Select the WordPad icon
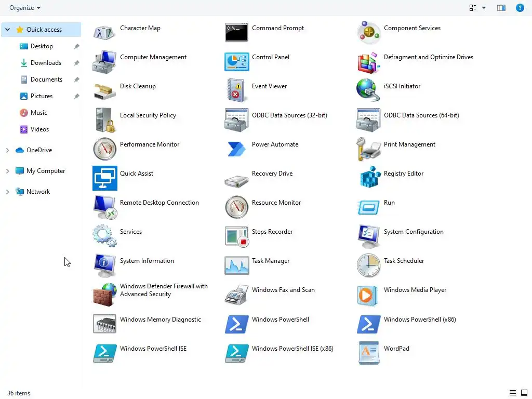The width and height of the screenshot is (532, 399). pyautogui.click(x=368, y=353)
